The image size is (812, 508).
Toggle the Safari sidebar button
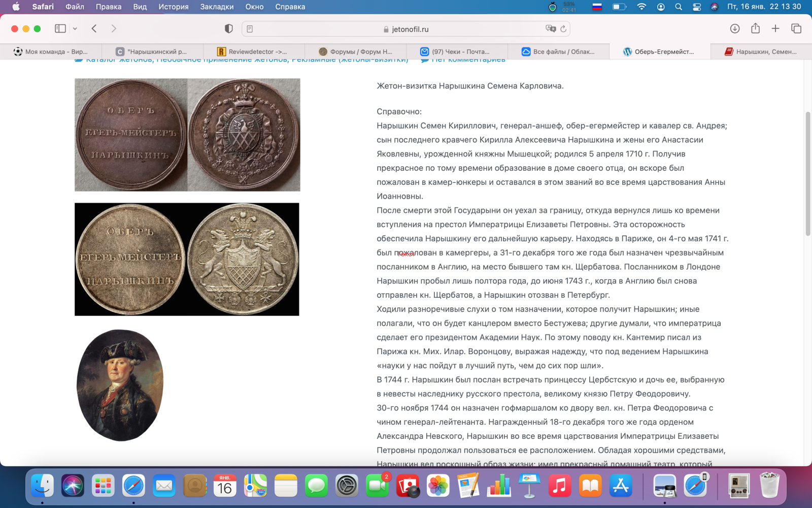tap(60, 28)
